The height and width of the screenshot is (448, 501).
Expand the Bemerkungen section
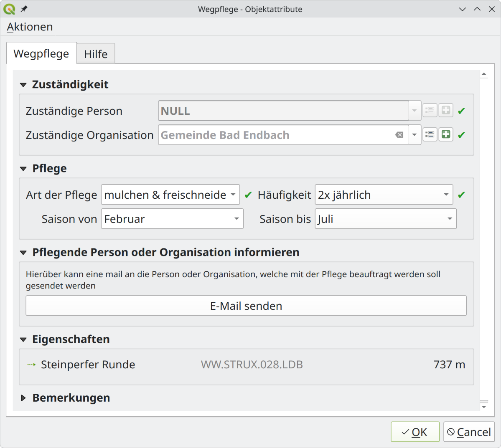pyautogui.click(x=23, y=398)
